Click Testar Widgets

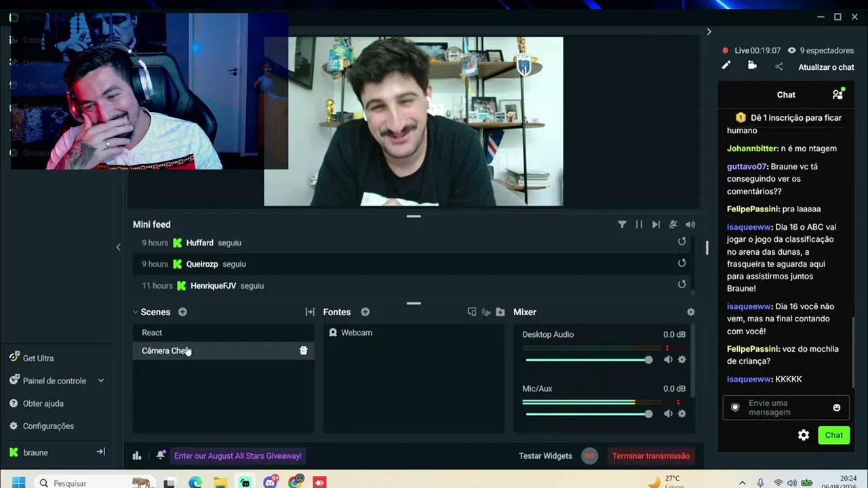tap(545, 455)
